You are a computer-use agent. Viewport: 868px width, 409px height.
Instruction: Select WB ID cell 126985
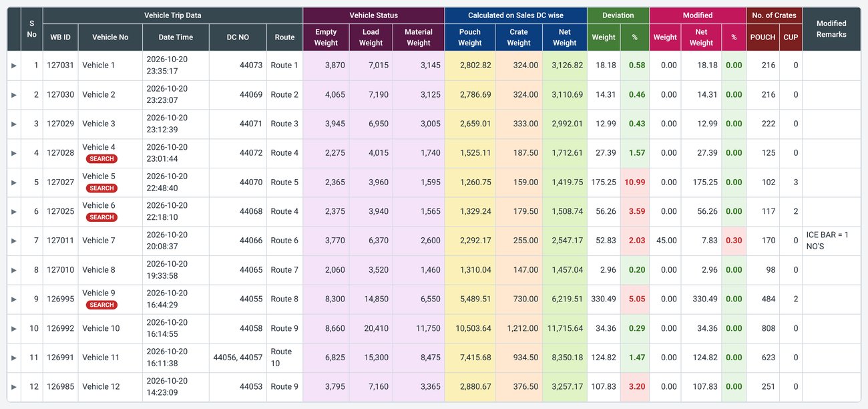tap(60, 387)
